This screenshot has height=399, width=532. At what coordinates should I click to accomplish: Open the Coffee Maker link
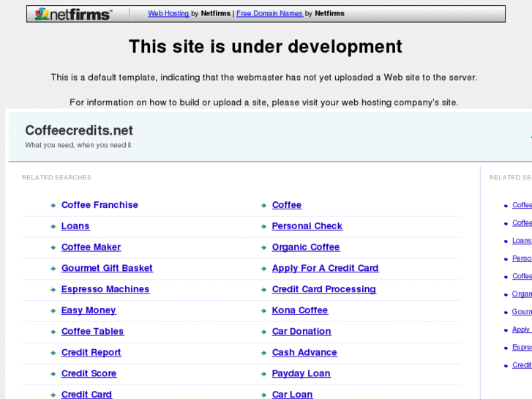91,247
